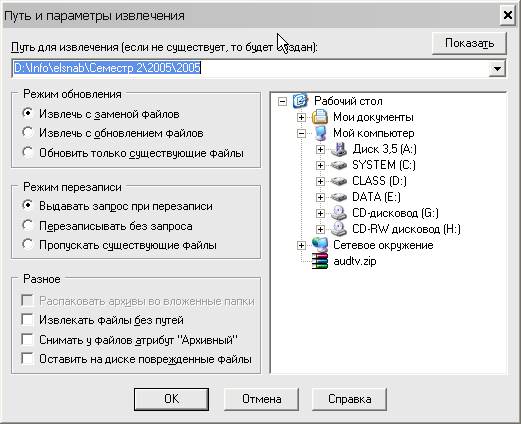The height and width of the screenshot is (424, 521).
Task: Click the SYSTEM (C:) drive icon
Action: pyautogui.click(x=339, y=165)
